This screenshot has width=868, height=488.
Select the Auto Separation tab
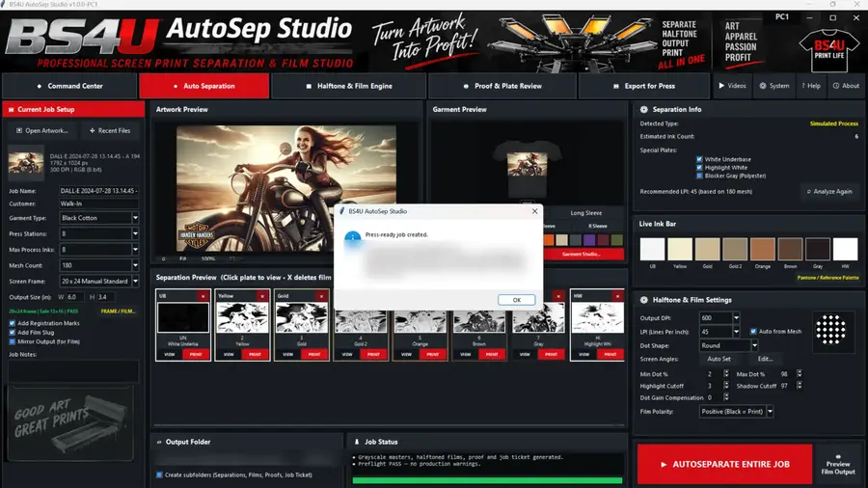[x=203, y=86]
